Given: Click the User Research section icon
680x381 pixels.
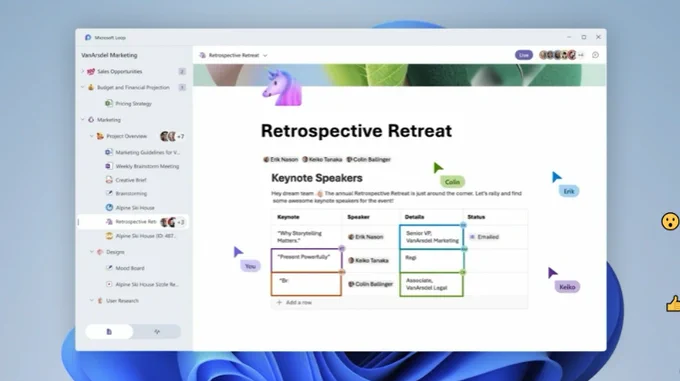Looking at the screenshot, I should 100,300.
